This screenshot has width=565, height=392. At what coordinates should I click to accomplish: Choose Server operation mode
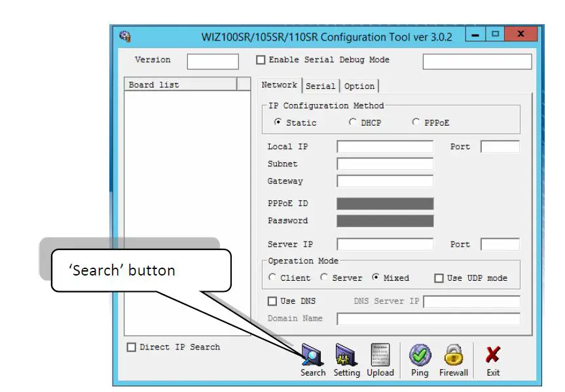click(x=324, y=277)
